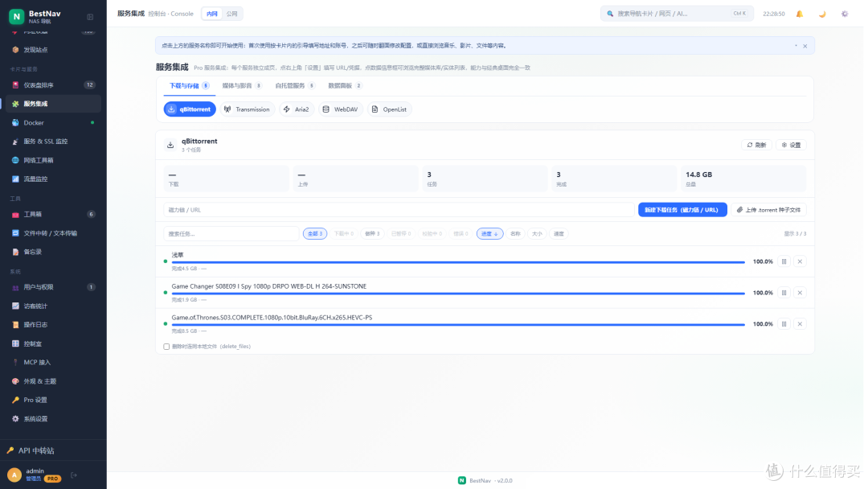Select the qBittorrent service chip
Viewport: 868px width, 489px height.
190,109
